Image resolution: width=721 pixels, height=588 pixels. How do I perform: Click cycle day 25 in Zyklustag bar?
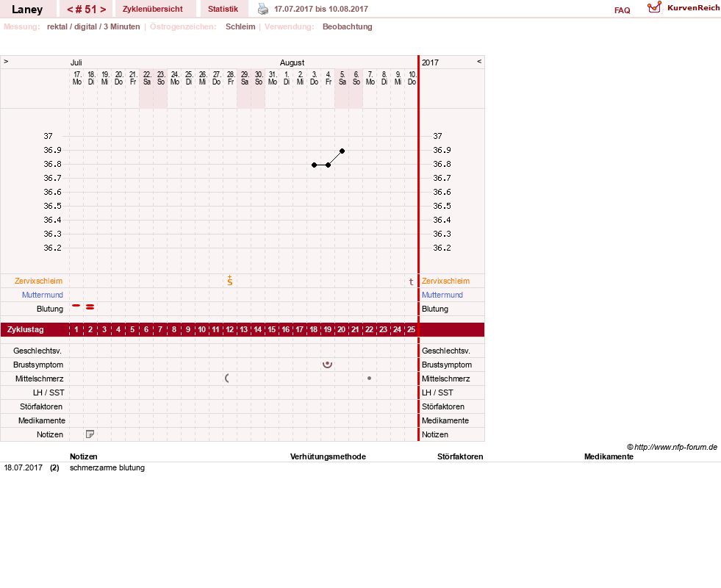point(411,329)
